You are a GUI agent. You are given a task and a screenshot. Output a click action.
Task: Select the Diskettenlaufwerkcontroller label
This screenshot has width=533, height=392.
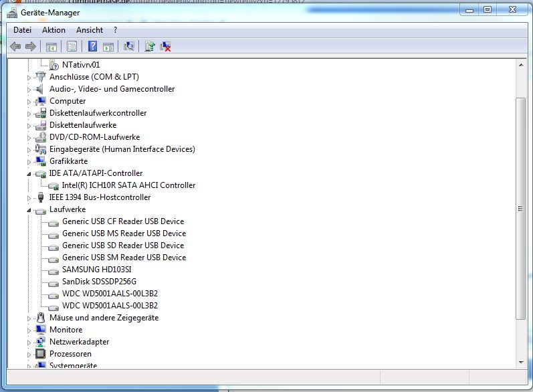(98, 113)
